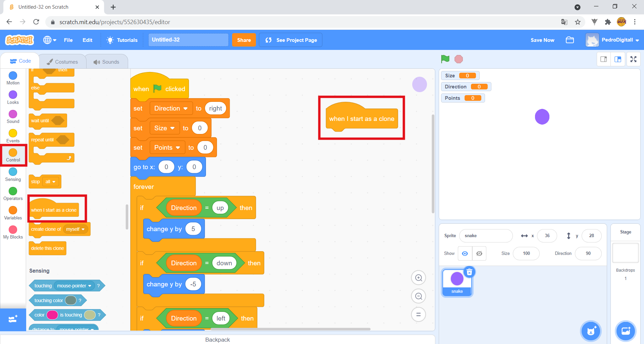Click the red stop sign button
The width and height of the screenshot is (644, 344).
click(459, 59)
